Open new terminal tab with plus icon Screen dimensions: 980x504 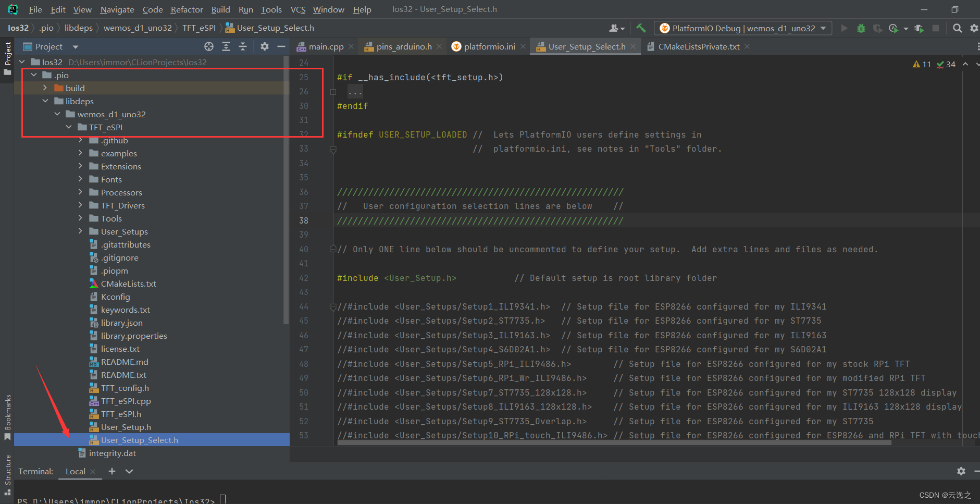(112, 471)
